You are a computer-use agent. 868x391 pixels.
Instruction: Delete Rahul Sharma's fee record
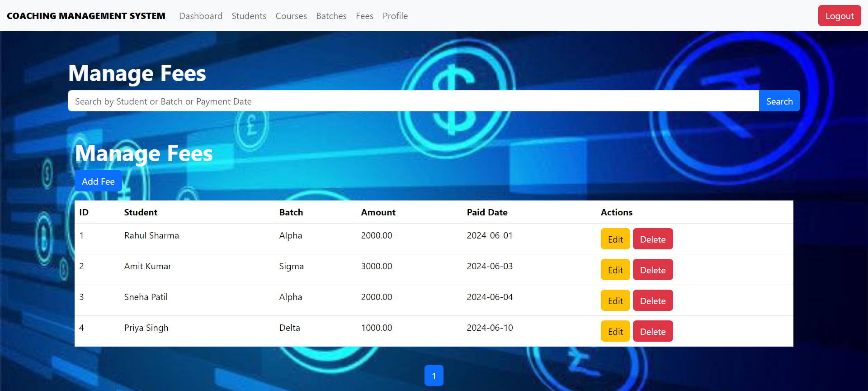click(653, 239)
